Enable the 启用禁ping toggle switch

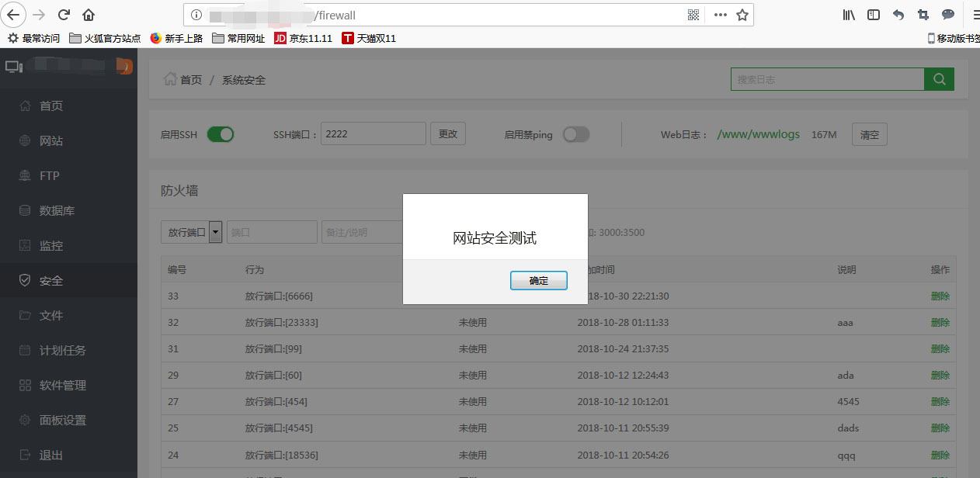coord(576,134)
